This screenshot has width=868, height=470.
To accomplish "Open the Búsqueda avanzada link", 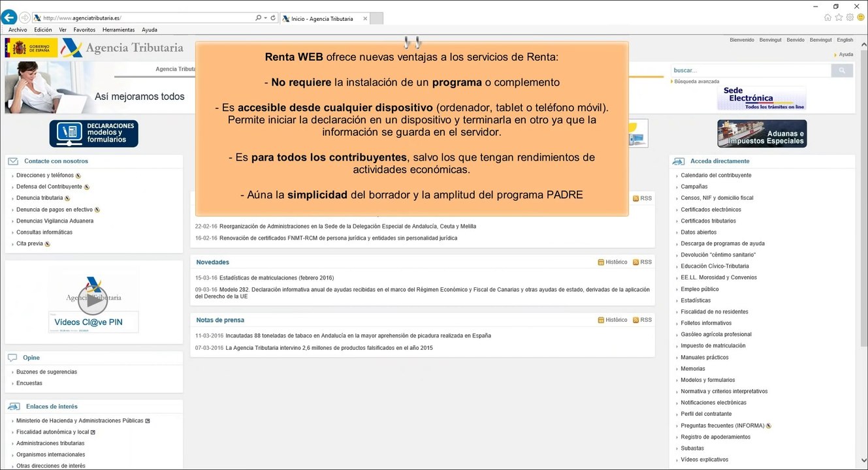I will 696,82.
